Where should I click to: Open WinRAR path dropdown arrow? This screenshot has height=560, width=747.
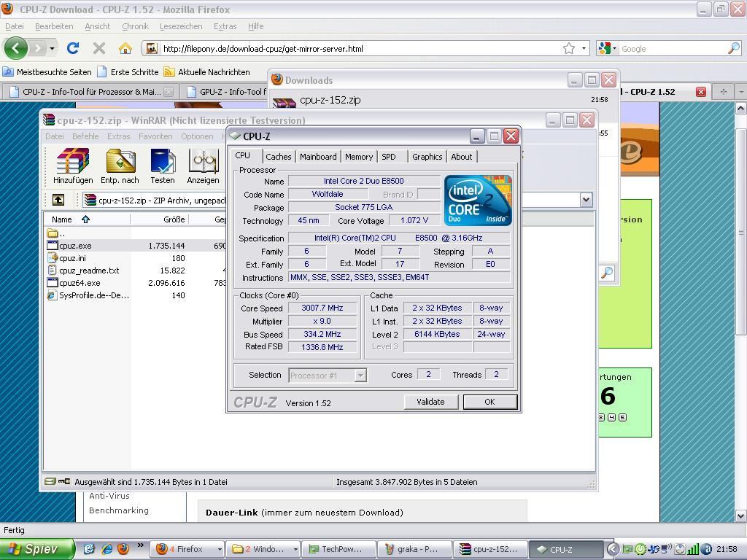click(x=586, y=200)
